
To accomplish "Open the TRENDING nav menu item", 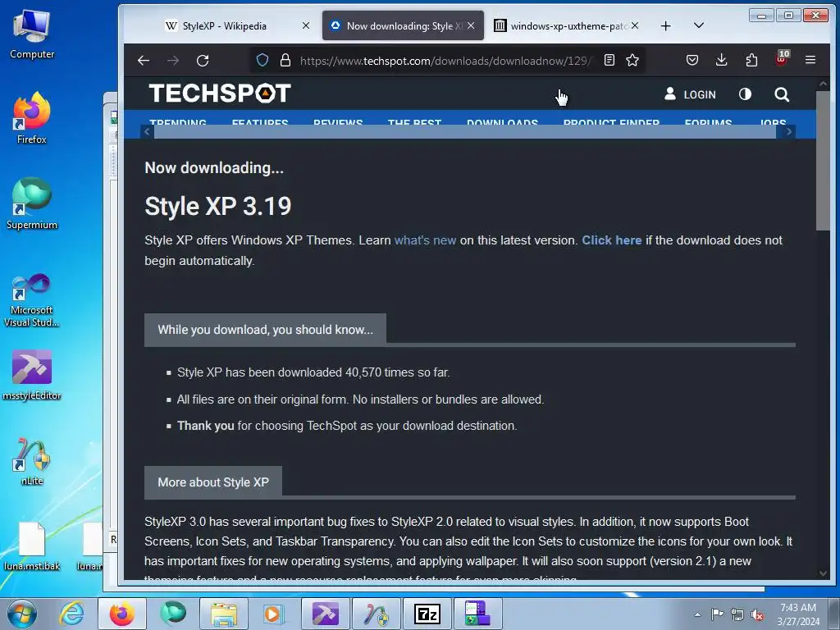I will [x=178, y=122].
